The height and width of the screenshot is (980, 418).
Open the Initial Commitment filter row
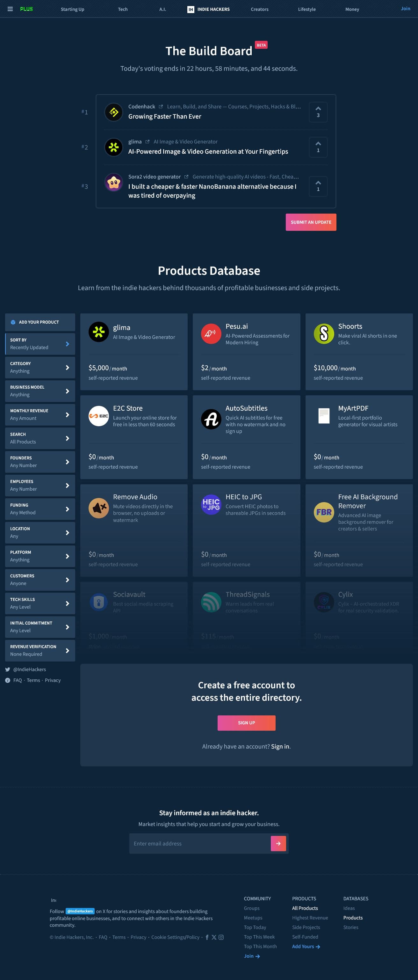pyautogui.click(x=40, y=627)
